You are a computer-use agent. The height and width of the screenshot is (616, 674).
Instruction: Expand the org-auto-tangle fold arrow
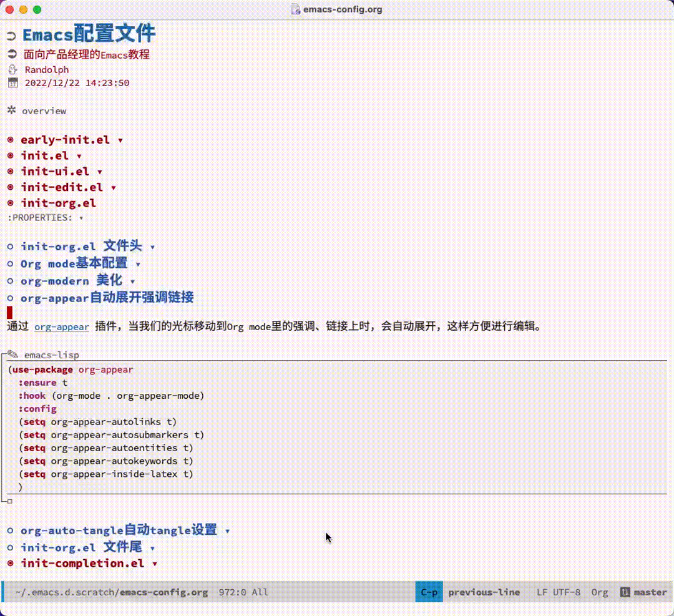pos(227,531)
